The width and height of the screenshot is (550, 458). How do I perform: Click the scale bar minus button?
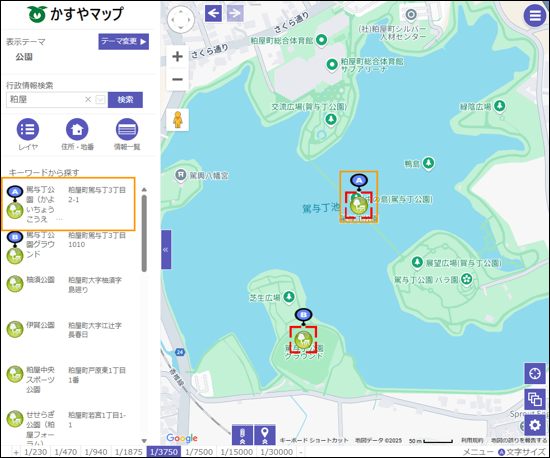[301, 452]
